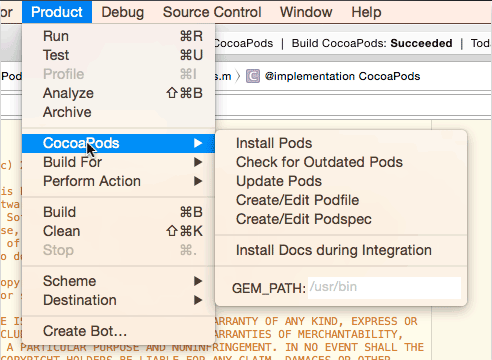Select Archive menu item
Viewport: 492px width, 360px height.
click(118, 112)
